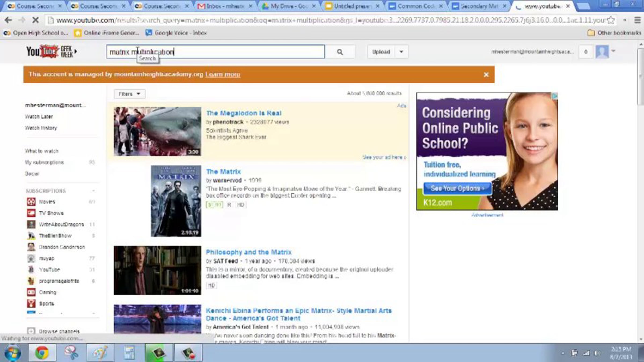This screenshot has height=362, width=644.
Task: Collapse the Subscriptions section arrow
Action: (x=93, y=191)
